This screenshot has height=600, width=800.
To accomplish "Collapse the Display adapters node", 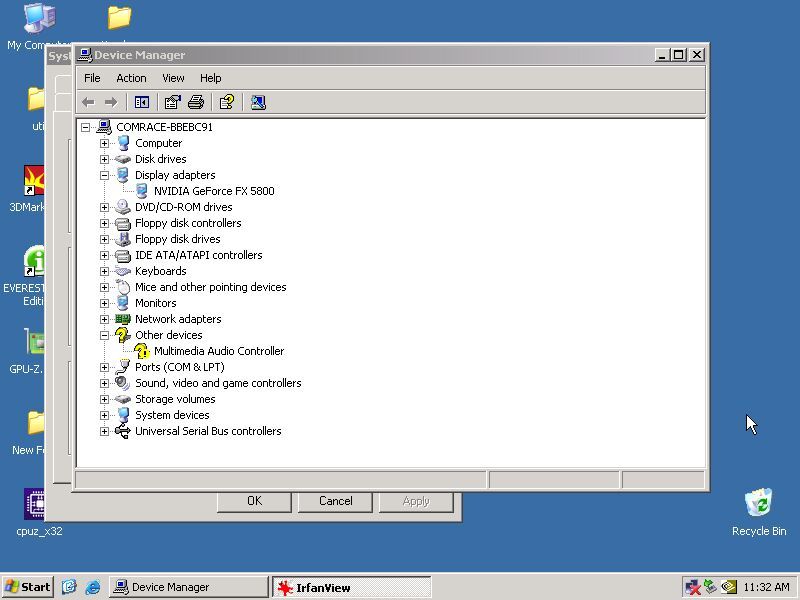I will [104, 175].
